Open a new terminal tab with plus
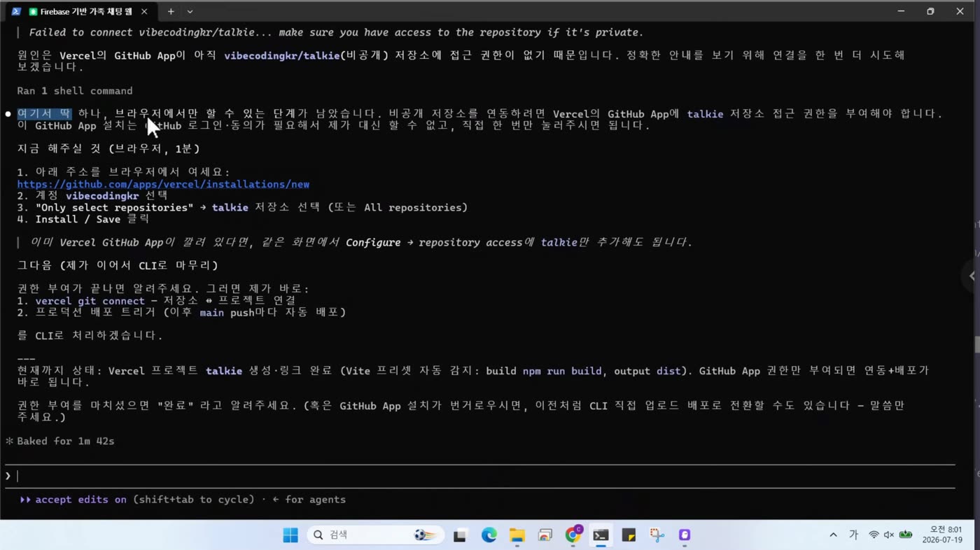 (x=171, y=12)
